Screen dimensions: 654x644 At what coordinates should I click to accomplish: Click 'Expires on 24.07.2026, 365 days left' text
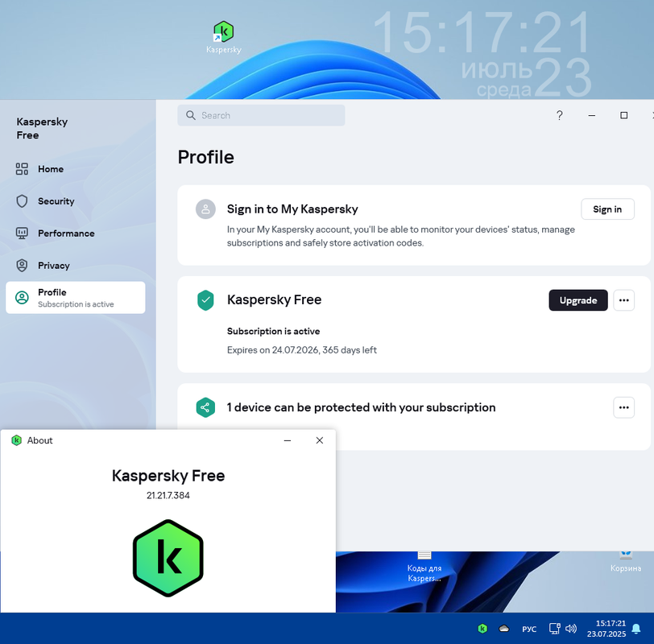click(x=301, y=349)
